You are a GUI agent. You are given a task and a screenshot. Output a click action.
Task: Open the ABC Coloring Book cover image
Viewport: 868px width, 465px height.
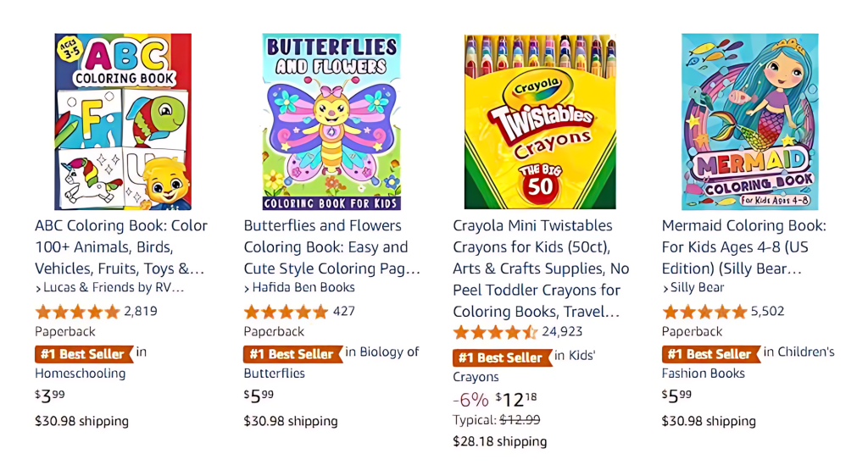click(x=123, y=122)
